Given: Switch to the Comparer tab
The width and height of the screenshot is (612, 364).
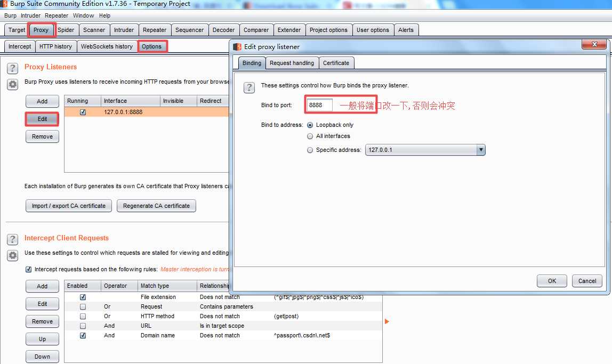Looking at the screenshot, I should [256, 30].
